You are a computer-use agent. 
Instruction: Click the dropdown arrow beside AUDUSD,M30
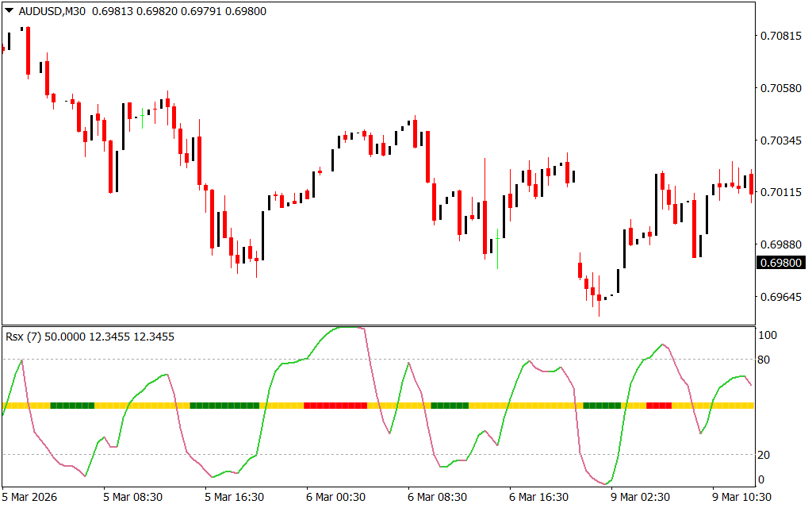[x=9, y=11]
